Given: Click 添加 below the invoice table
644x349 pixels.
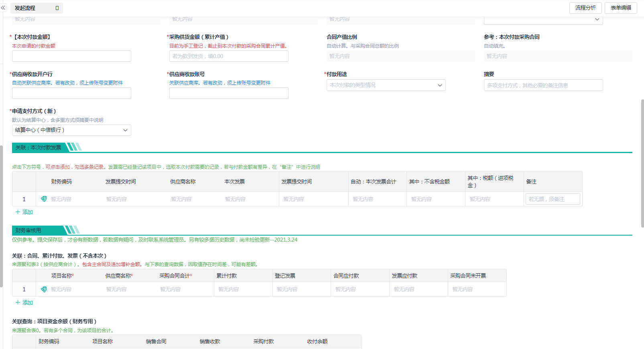Looking at the screenshot, I should (24, 212).
